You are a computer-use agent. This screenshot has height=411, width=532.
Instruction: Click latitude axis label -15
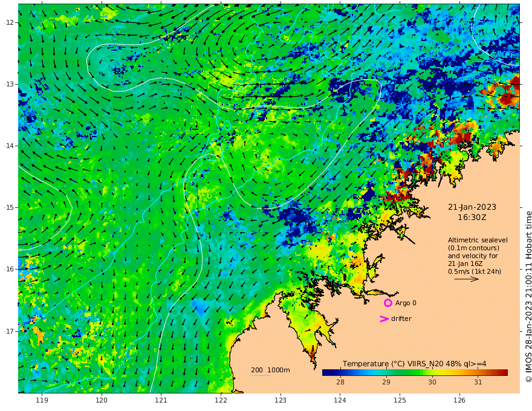[x=9, y=207]
